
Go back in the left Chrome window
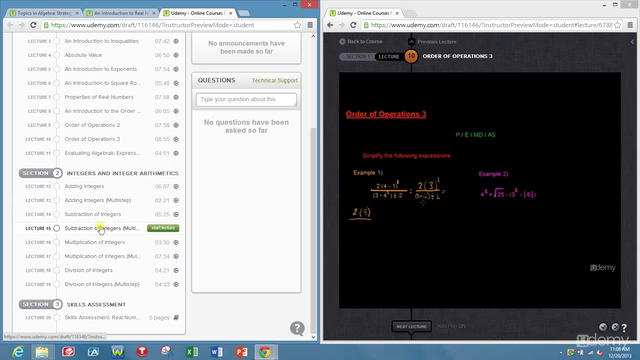pos(10,25)
